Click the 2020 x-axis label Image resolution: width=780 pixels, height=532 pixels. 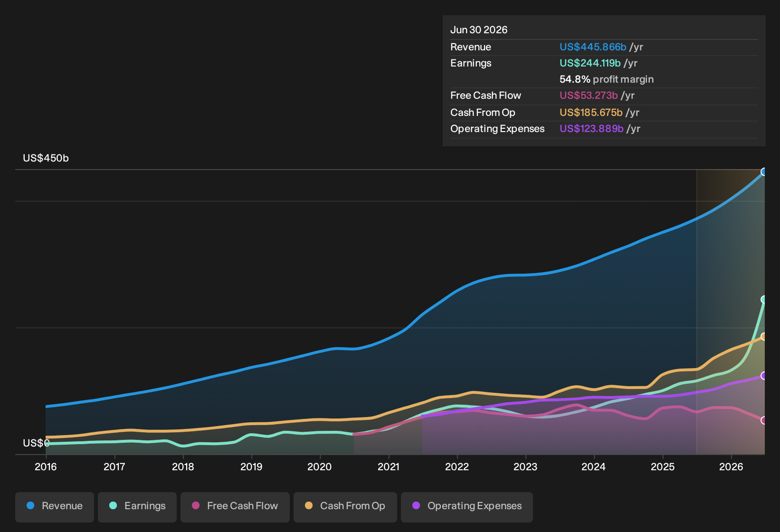(x=320, y=466)
